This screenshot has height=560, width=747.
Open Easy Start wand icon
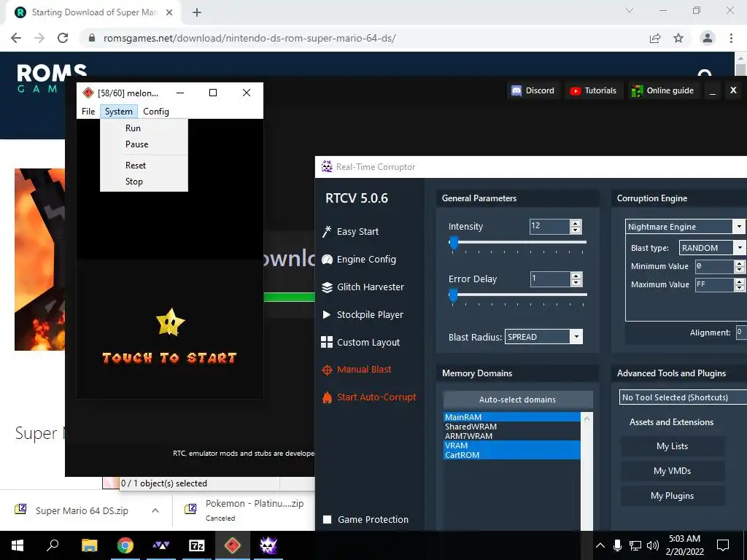point(327,231)
